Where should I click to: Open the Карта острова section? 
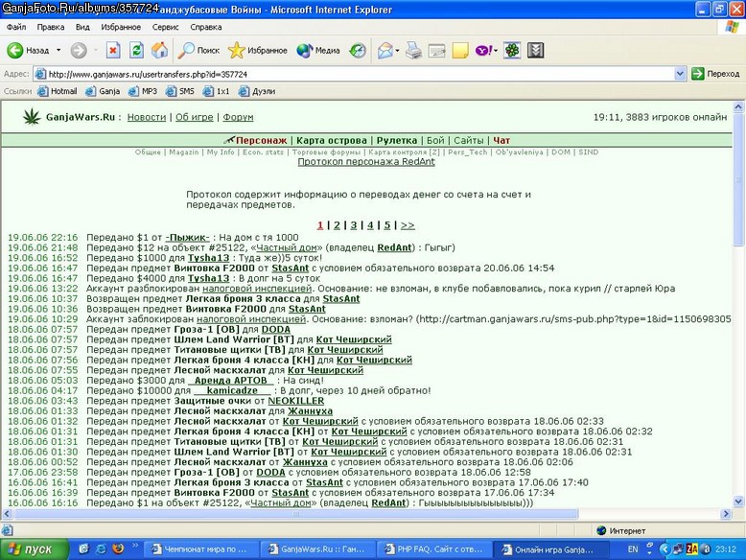tap(332, 140)
